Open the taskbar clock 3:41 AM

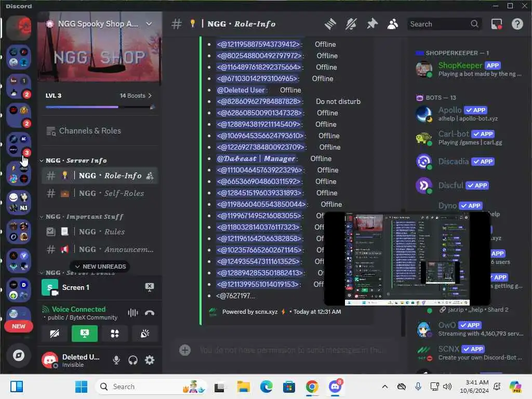[474, 387]
